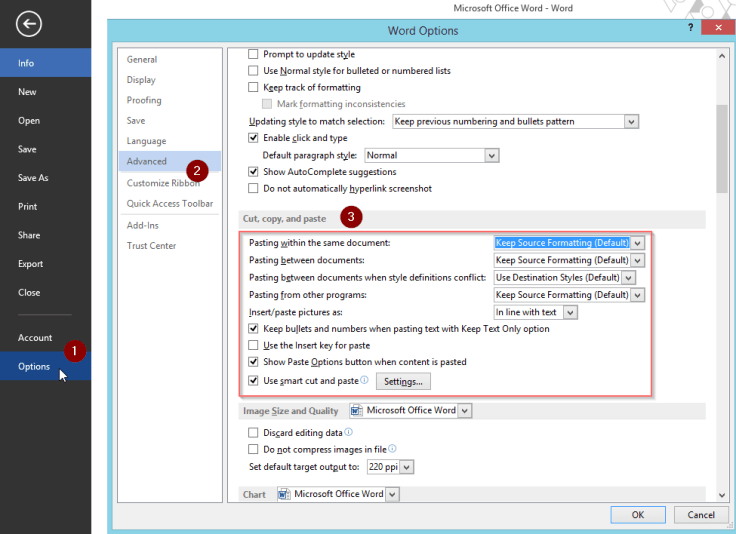
Task: Open style definitions conflict paste dropdown
Action: point(629,278)
